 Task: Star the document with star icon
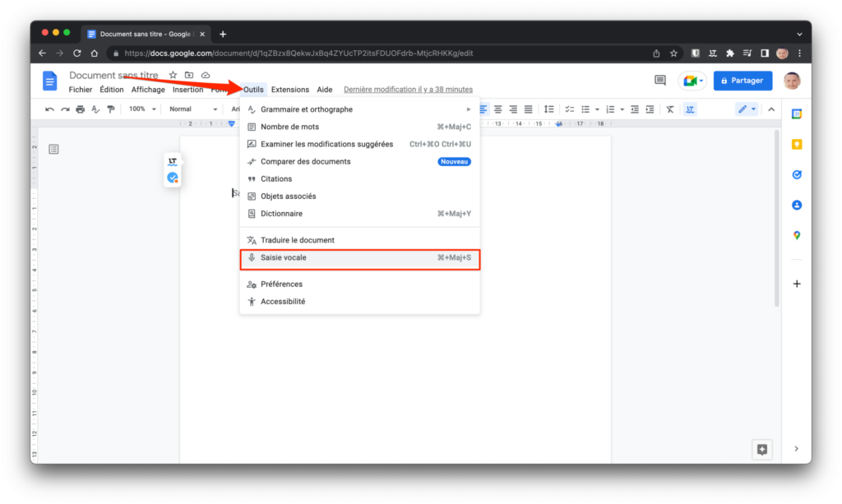coord(173,75)
